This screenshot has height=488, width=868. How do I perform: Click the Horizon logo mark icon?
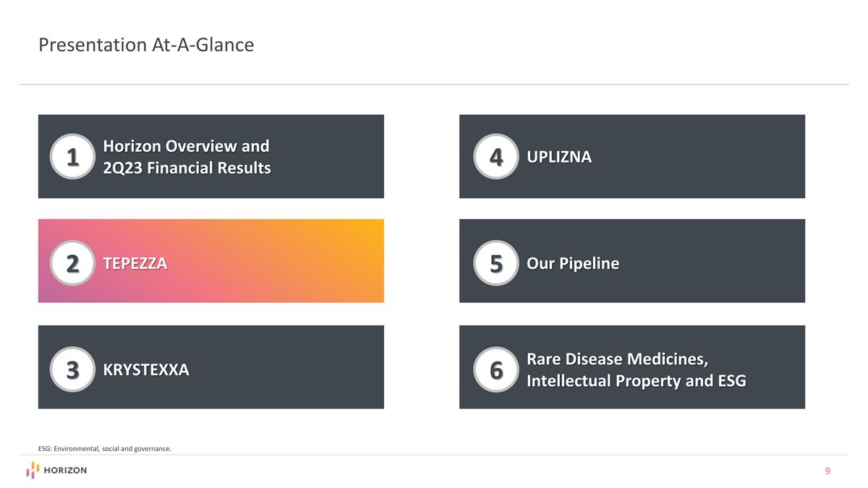coord(33,471)
